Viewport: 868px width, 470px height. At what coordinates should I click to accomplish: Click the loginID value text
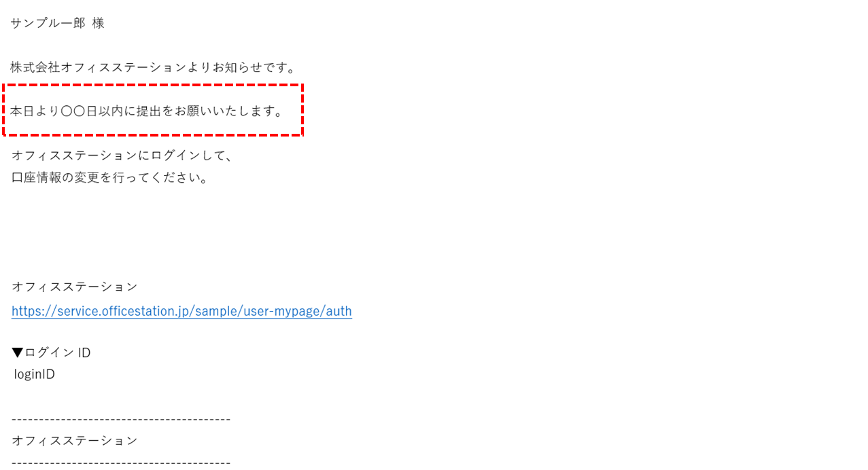click(35, 374)
